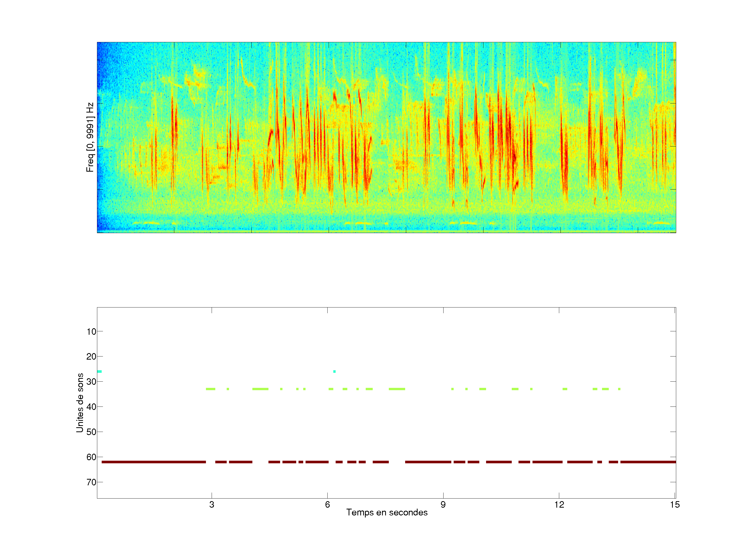Click the first green segment just before 3 seconds
747x560 pixels.
210,389
